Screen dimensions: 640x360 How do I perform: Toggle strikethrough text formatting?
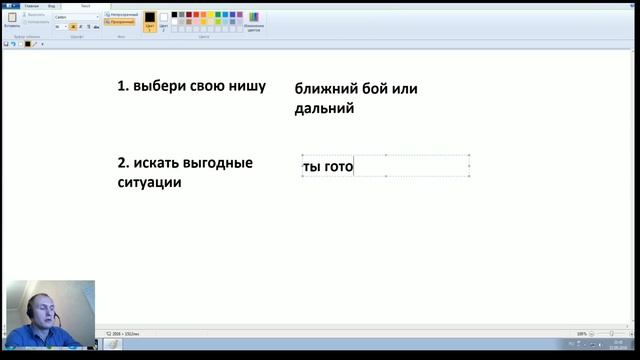(x=96, y=27)
